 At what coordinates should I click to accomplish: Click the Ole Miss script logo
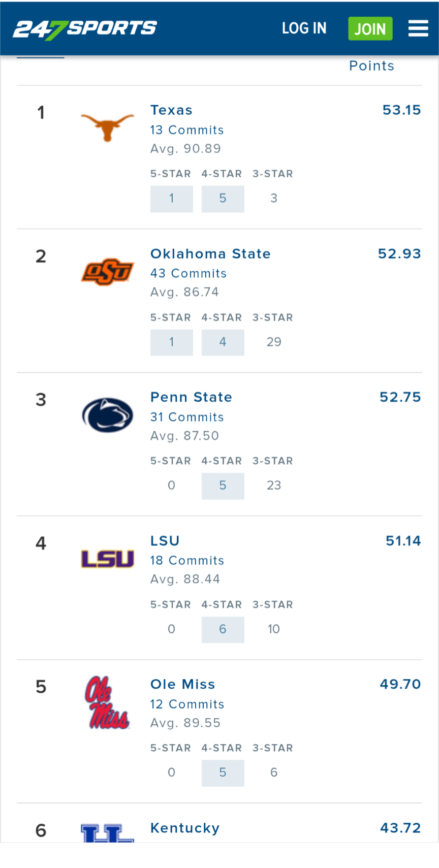pos(107,703)
